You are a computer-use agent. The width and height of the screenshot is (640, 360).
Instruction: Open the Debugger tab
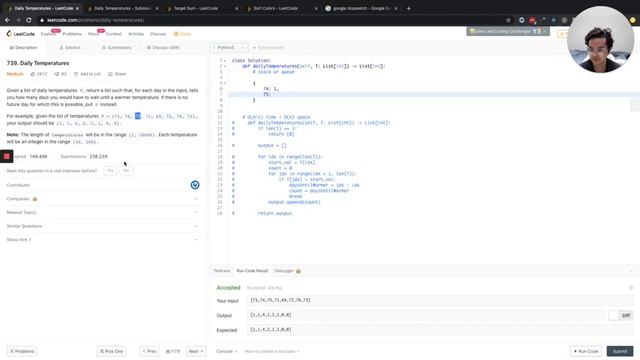(284, 271)
